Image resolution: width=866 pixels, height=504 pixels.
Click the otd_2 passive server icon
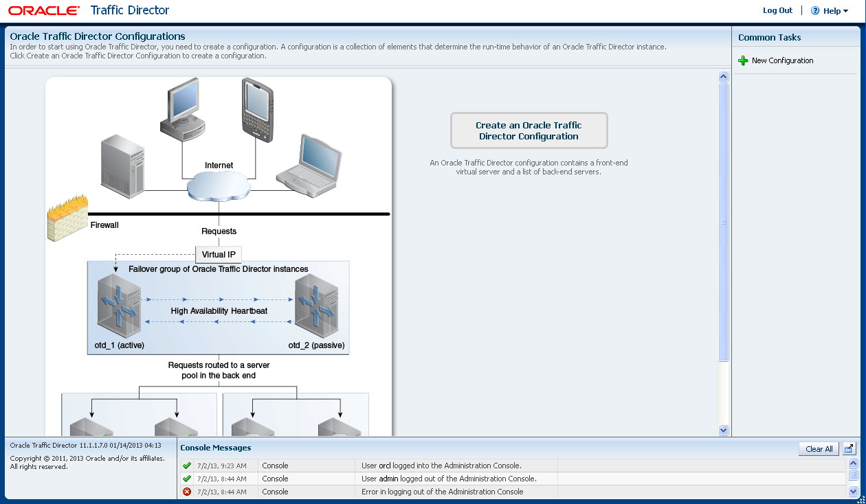(x=317, y=306)
